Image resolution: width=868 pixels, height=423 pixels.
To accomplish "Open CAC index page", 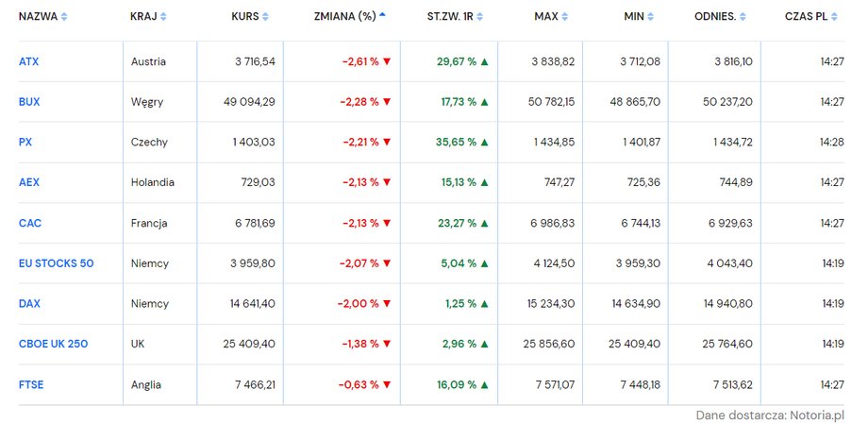I will [30, 223].
